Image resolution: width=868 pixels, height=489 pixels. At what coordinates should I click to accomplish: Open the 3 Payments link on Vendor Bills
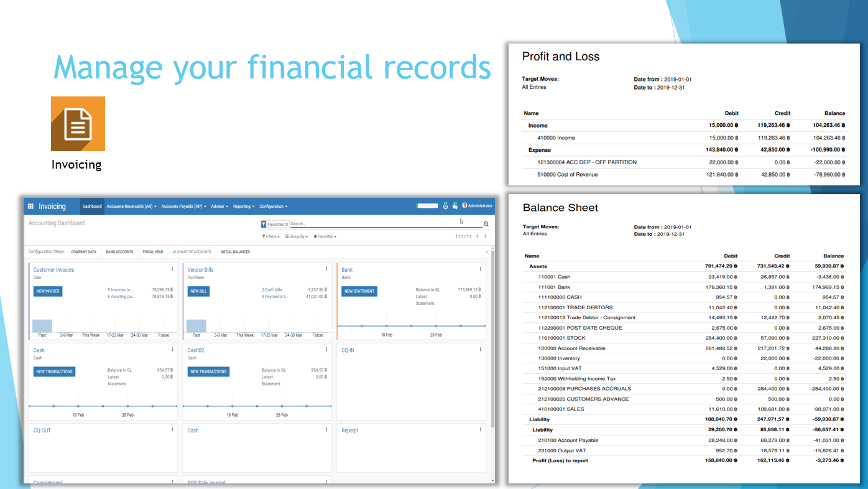point(274,297)
